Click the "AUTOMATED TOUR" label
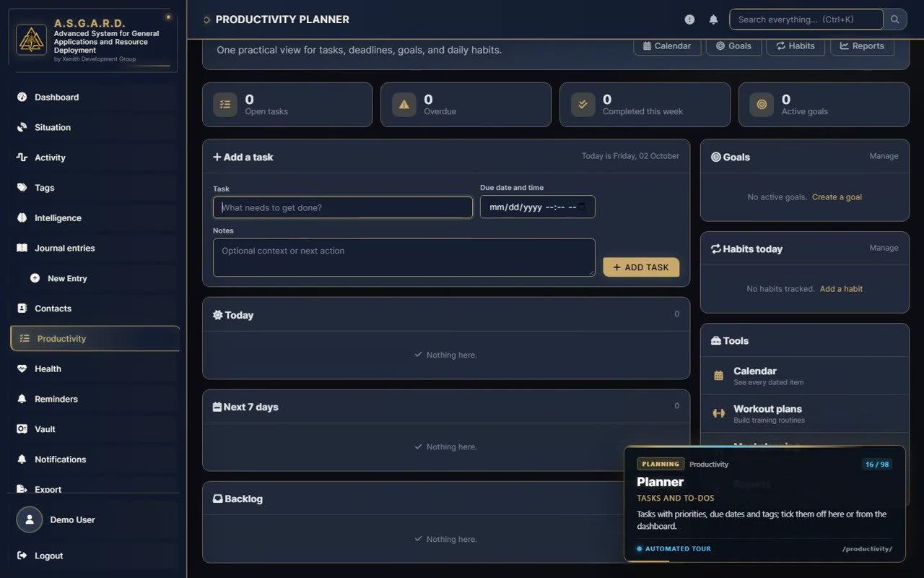 point(678,549)
